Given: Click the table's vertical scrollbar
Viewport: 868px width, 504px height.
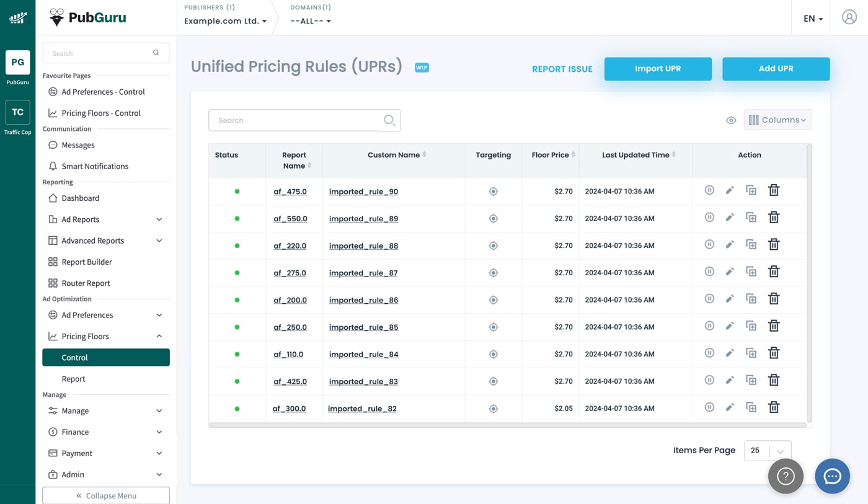Looking at the screenshot, I should click(x=809, y=284).
